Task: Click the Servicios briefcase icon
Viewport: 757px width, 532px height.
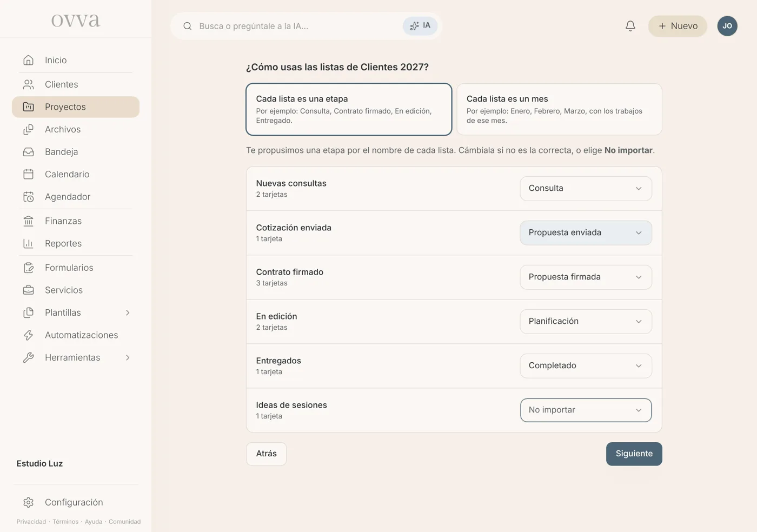Action: (x=29, y=290)
